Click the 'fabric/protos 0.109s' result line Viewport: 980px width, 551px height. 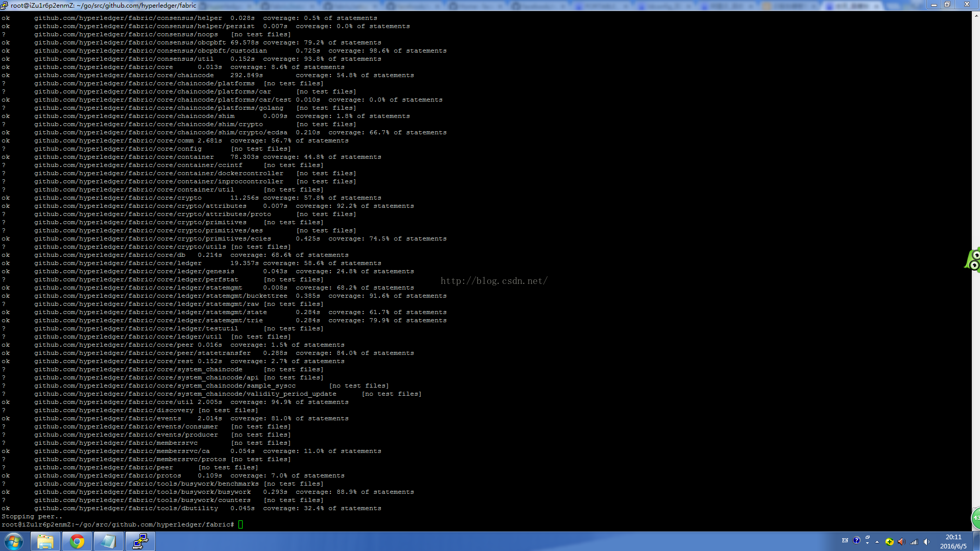[173, 475]
